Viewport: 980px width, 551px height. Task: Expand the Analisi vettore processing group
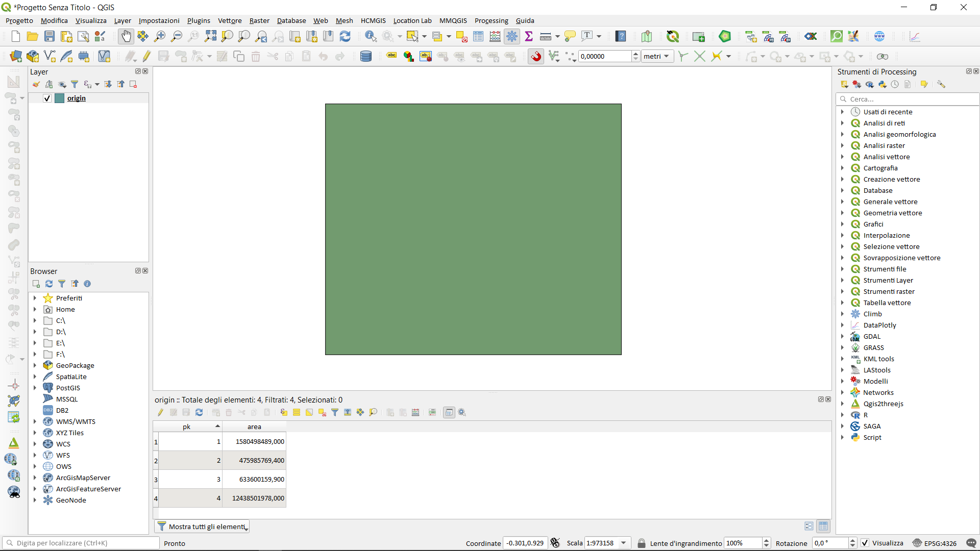point(842,157)
